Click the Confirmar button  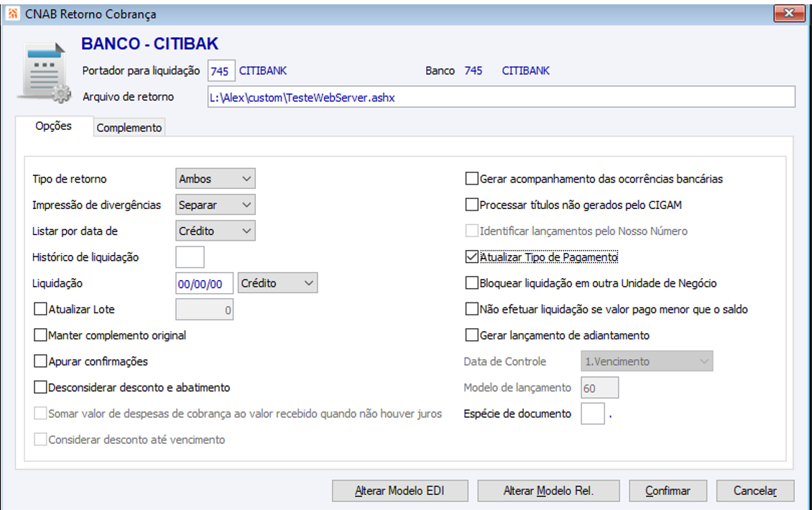668,491
